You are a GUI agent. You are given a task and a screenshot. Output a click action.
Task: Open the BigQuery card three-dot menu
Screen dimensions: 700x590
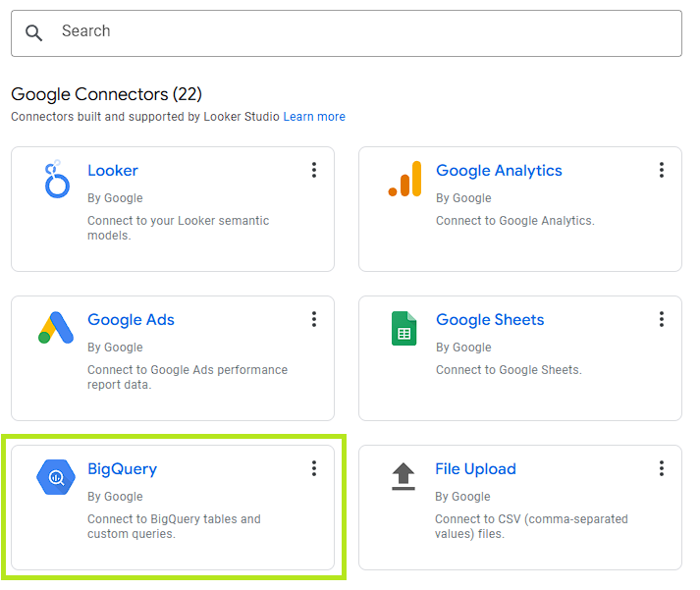pos(314,468)
